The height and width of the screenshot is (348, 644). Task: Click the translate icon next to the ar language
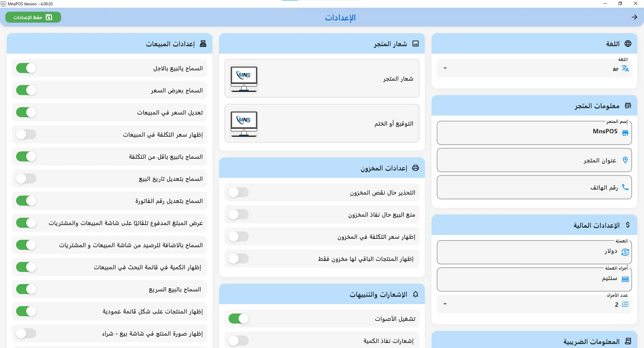click(x=626, y=69)
